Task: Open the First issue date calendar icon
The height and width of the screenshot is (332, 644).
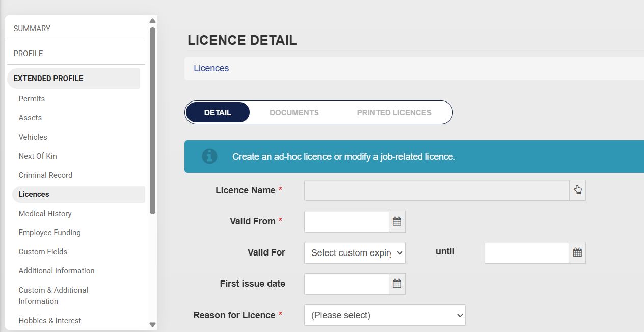Action: tap(397, 284)
